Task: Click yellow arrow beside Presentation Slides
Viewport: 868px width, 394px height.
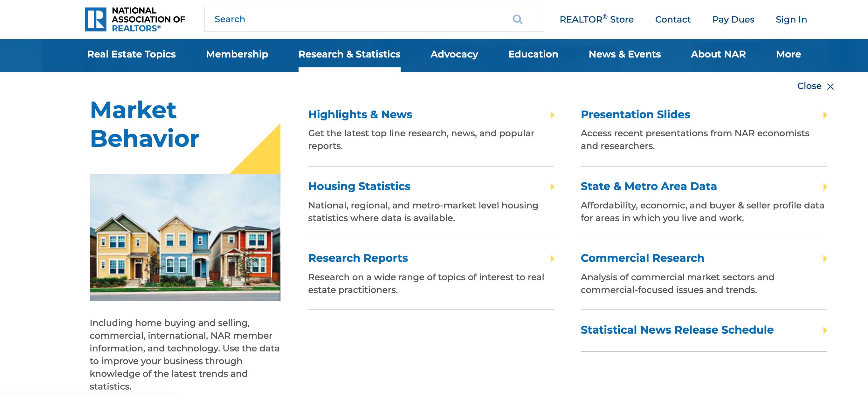Action: [x=825, y=115]
